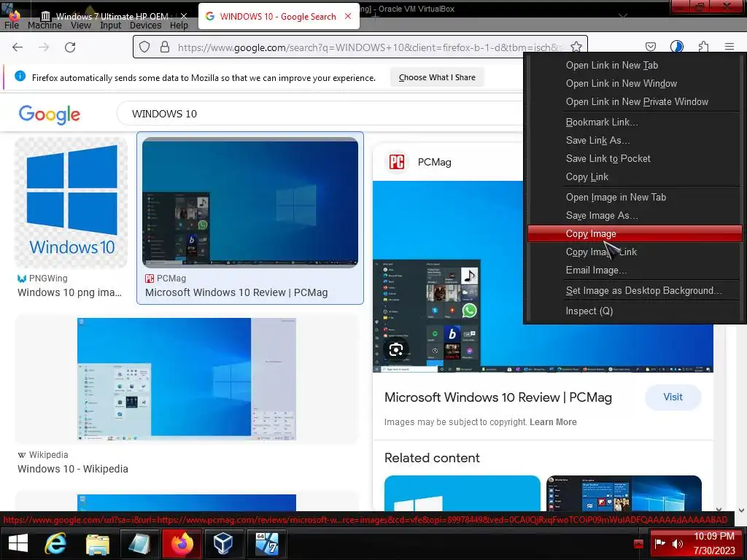Open the dark Start menu related thumbnail
747x560 pixels.
pos(624,494)
